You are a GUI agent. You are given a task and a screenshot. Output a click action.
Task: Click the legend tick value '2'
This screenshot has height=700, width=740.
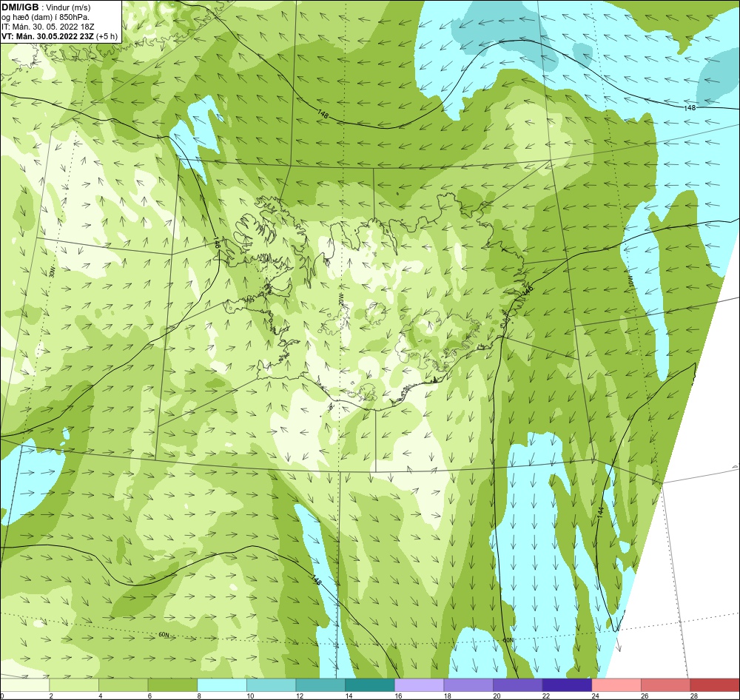coord(52,696)
